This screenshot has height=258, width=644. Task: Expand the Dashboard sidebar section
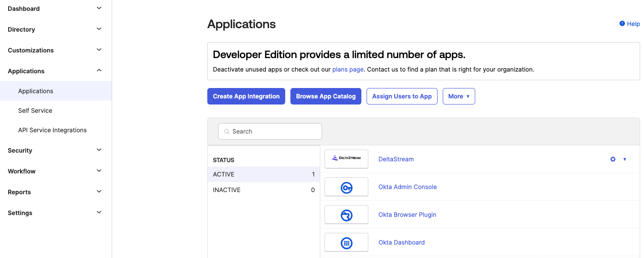[x=99, y=8]
